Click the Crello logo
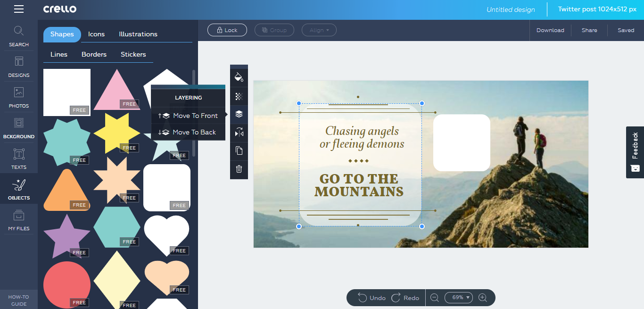Viewport: 644px width, 309px height. point(60,9)
